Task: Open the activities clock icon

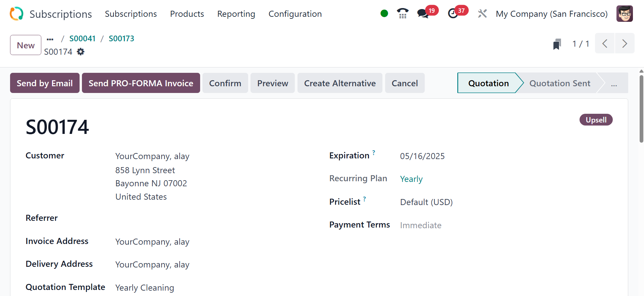Action: coord(453,13)
